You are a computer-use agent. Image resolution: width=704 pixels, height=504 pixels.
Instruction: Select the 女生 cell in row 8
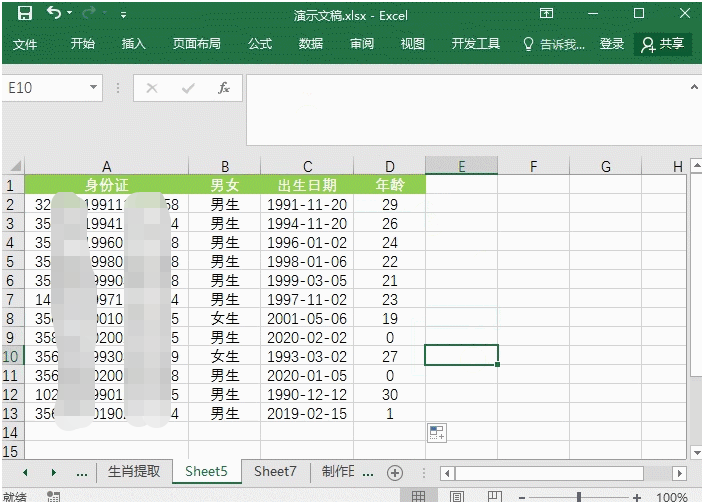[224, 319]
